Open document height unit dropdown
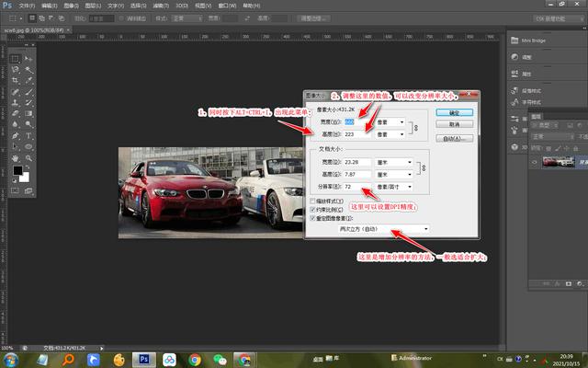 (394, 175)
